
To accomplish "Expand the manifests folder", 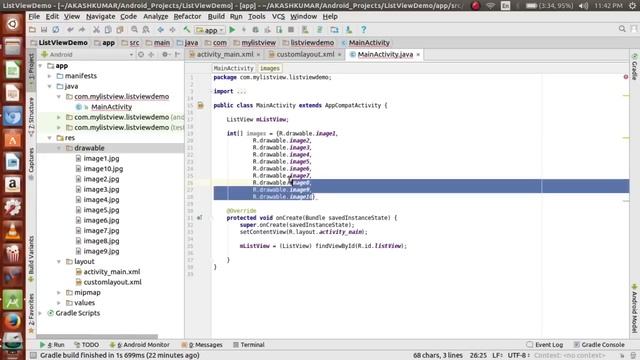I will click(50, 76).
